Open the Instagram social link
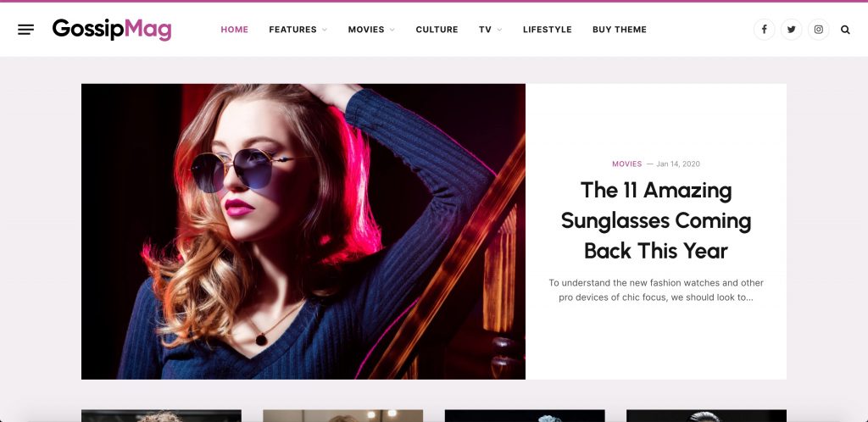868x422 pixels. (x=818, y=30)
